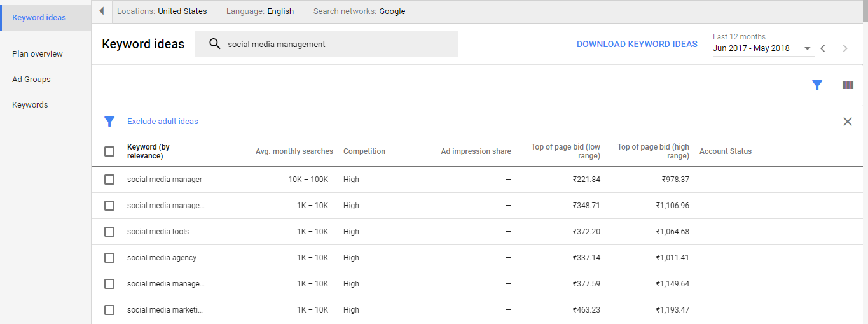Select the social media tools row checkbox
The height and width of the screenshot is (324, 868).
coord(109,232)
